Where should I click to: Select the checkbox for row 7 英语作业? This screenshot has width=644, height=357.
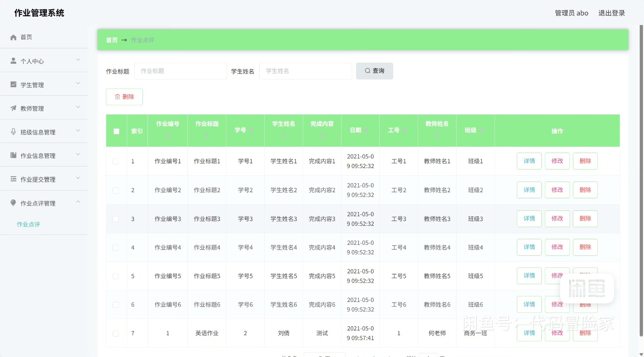[x=116, y=334]
